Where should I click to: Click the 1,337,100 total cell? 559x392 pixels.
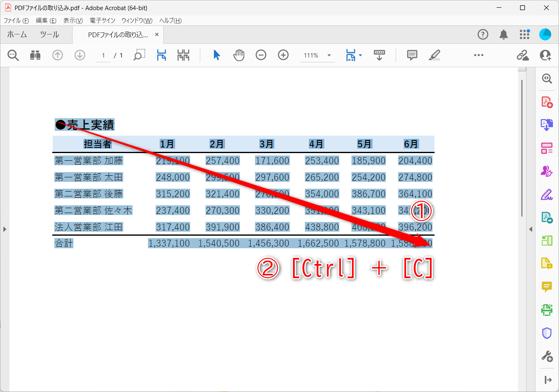click(169, 243)
